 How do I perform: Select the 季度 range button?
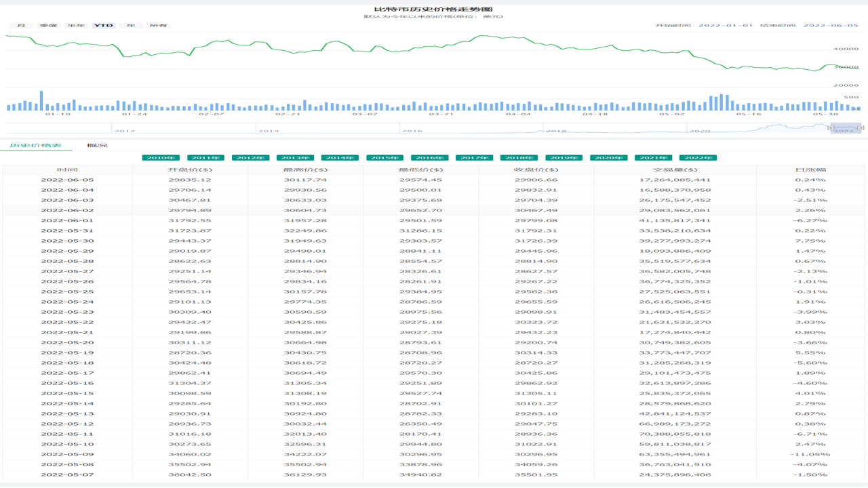coord(48,26)
